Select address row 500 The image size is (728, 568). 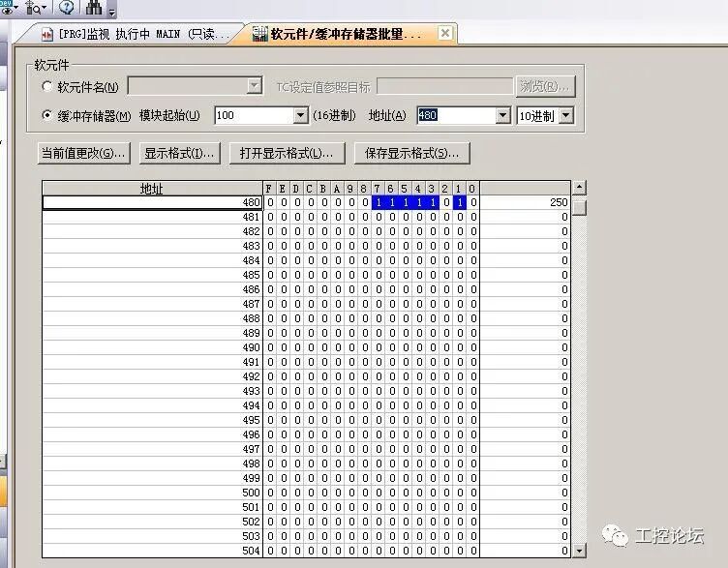(152, 493)
